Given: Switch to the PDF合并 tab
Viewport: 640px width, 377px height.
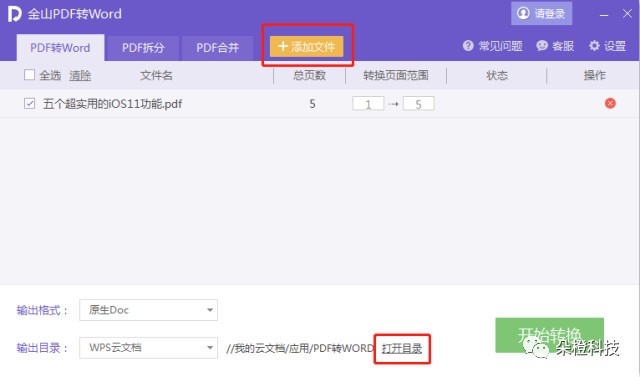Looking at the screenshot, I should pos(217,48).
